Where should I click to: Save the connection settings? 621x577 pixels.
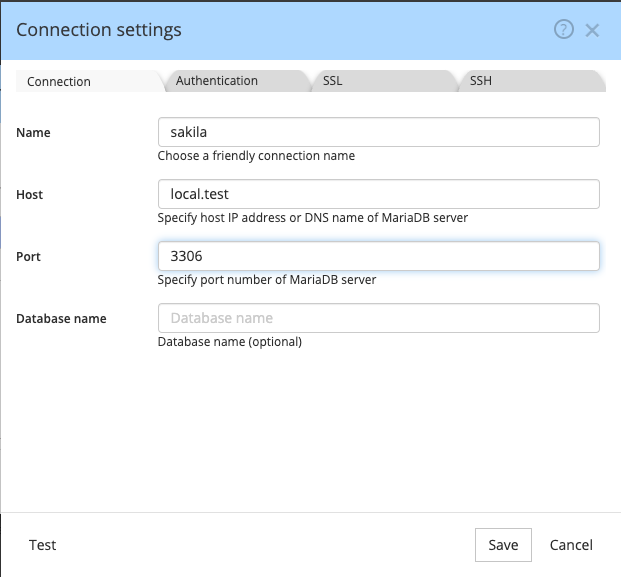503,545
